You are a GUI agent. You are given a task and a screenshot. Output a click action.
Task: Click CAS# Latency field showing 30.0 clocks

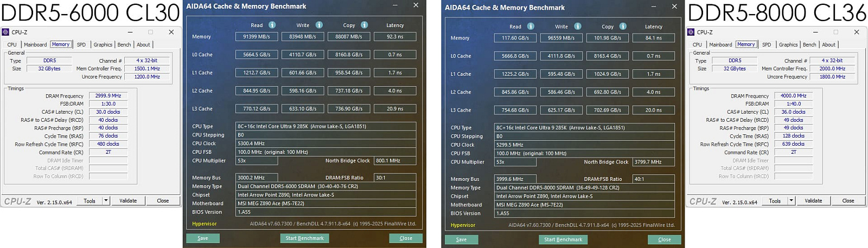108,112
